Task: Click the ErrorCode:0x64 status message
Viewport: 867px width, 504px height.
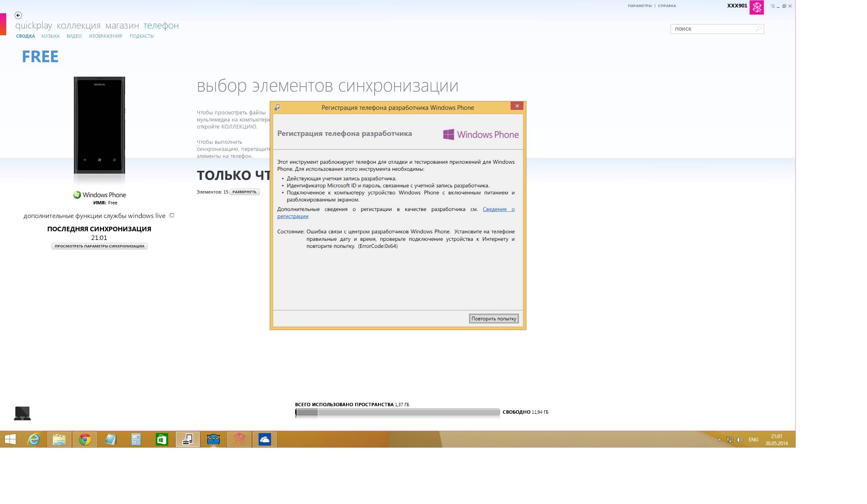Action: point(410,239)
